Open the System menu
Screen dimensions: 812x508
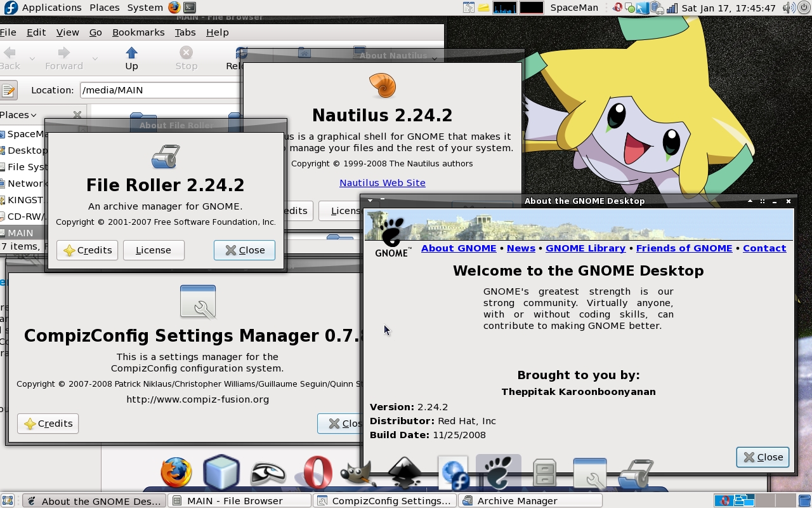tap(145, 8)
